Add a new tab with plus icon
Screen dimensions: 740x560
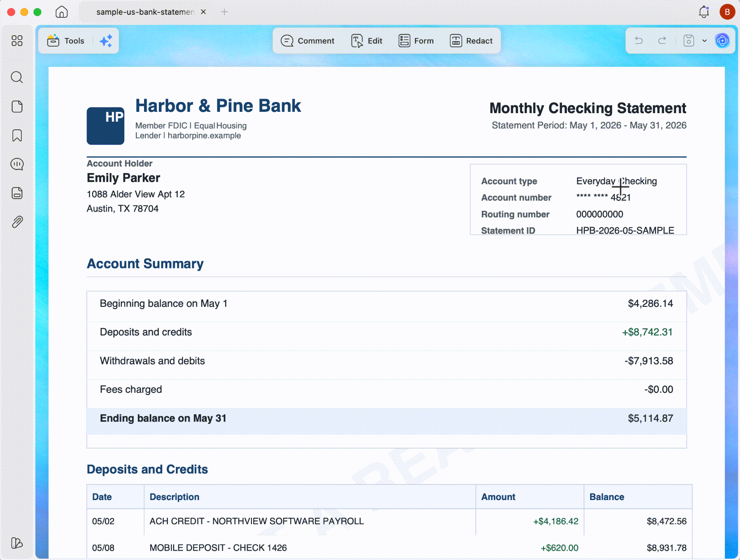(x=225, y=12)
